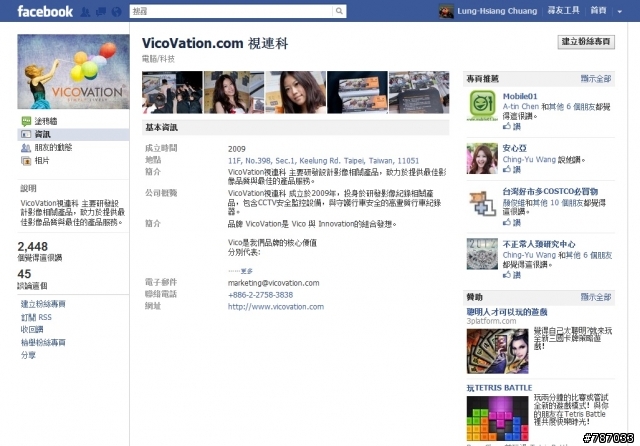Click the wall speech-bubble icon

pyautogui.click(x=26, y=121)
